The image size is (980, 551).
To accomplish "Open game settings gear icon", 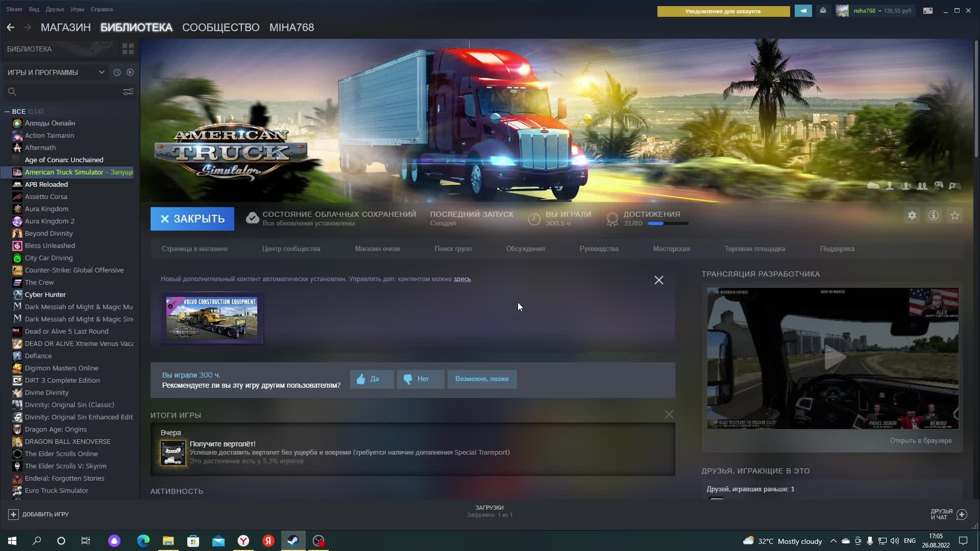I will click(x=912, y=216).
